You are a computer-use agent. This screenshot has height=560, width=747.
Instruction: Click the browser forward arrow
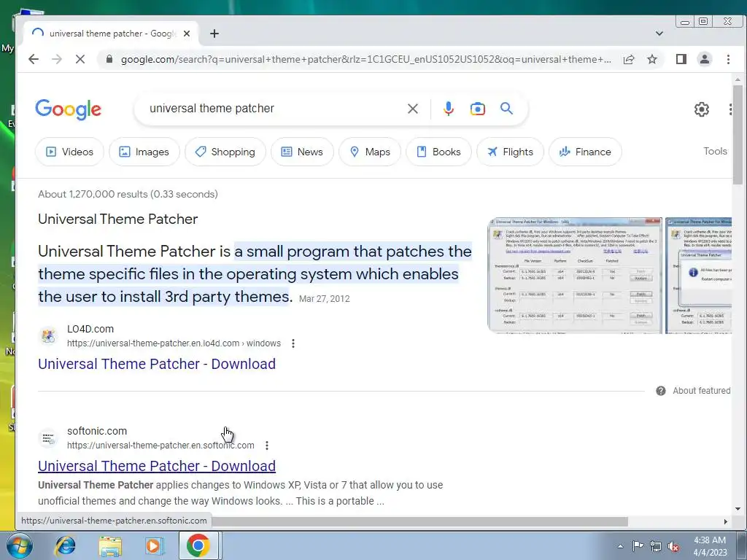pos(57,59)
